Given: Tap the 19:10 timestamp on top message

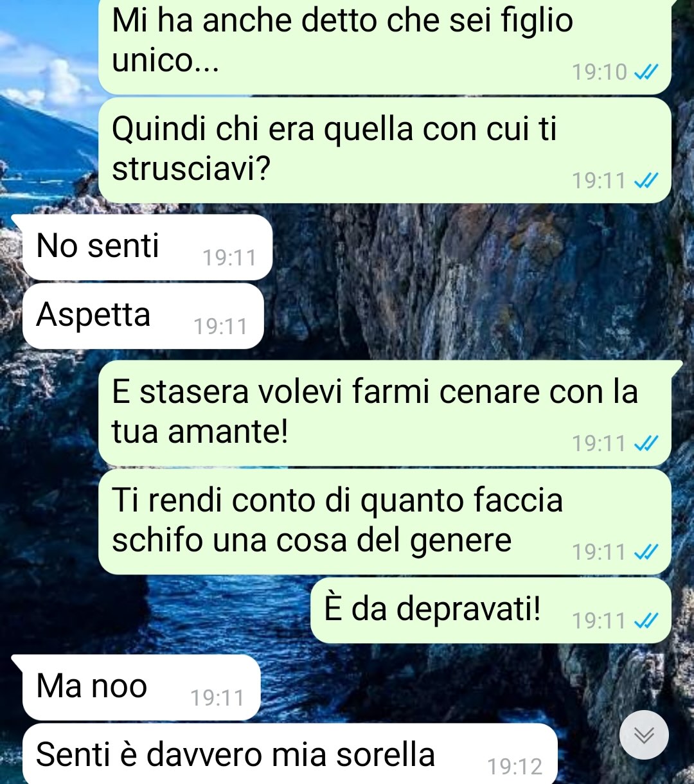Looking at the screenshot, I should pyautogui.click(x=600, y=73).
